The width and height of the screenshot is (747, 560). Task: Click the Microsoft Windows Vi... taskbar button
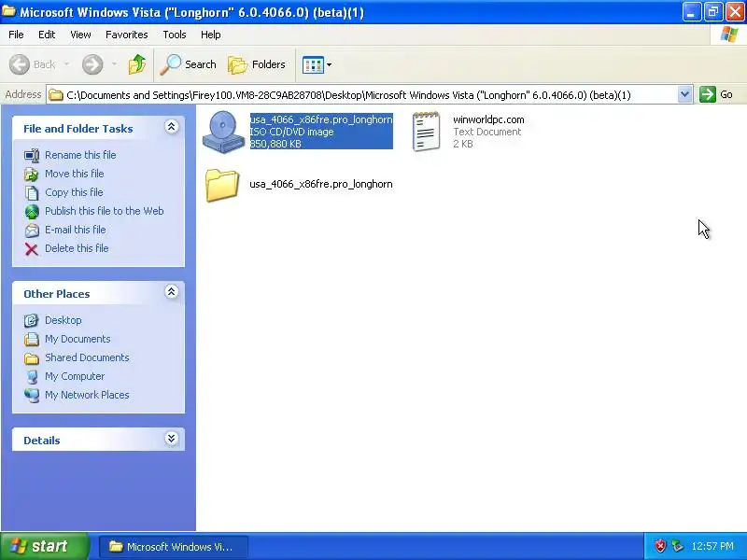point(174,547)
